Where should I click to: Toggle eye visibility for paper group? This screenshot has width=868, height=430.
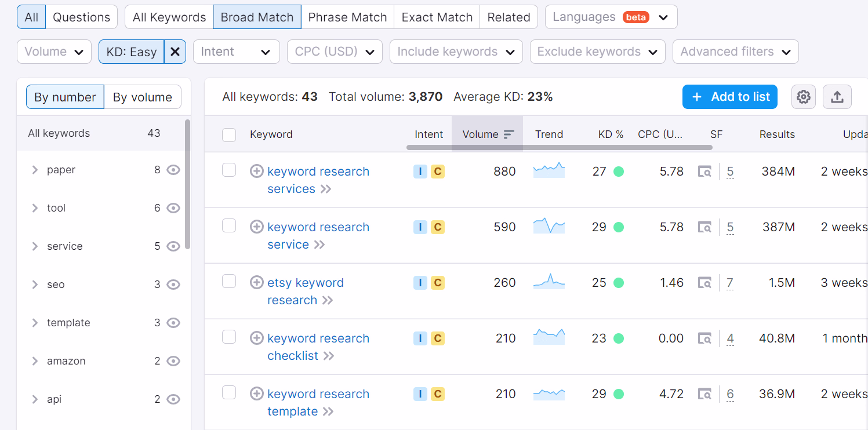click(x=173, y=170)
